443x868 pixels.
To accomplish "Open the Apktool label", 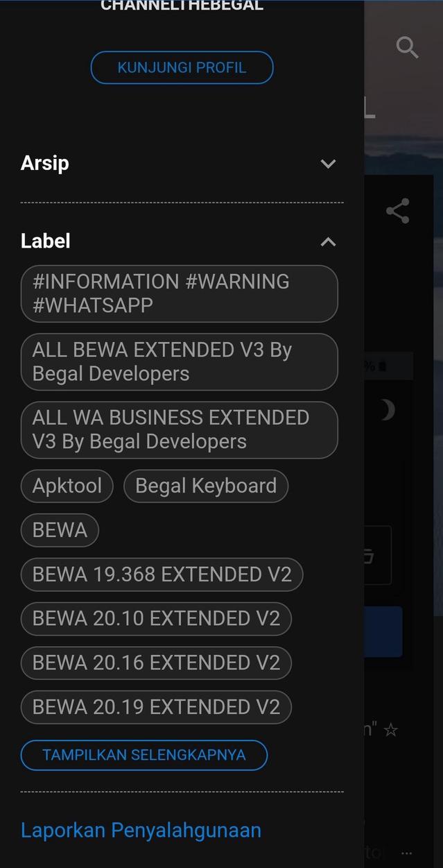I will [x=67, y=486].
